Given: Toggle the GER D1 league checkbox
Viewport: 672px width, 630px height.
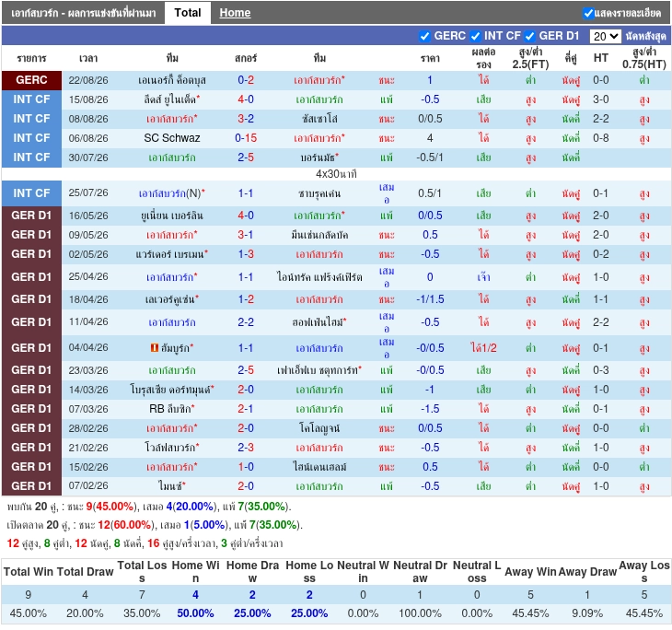Looking at the screenshot, I should click(529, 37).
